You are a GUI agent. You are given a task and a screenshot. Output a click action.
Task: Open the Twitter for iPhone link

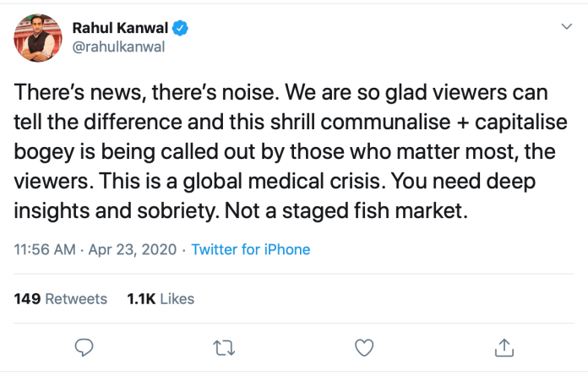(250, 249)
